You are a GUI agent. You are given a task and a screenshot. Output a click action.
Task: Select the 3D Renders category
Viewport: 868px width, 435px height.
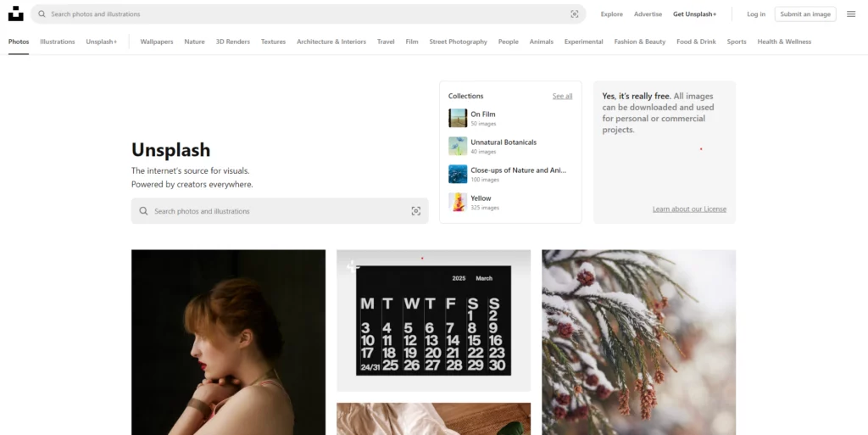click(232, 42)
